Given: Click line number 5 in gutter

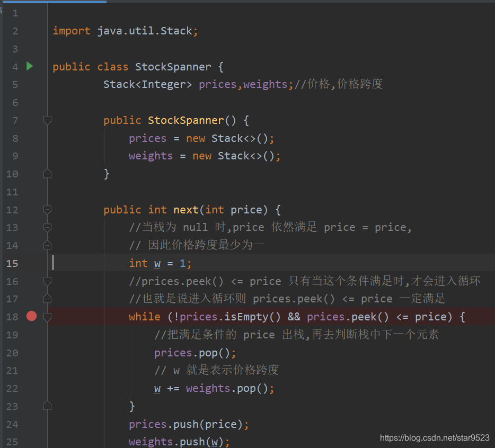Looking at the screenshot, I should pyautogui.click(x=15, y=85).
